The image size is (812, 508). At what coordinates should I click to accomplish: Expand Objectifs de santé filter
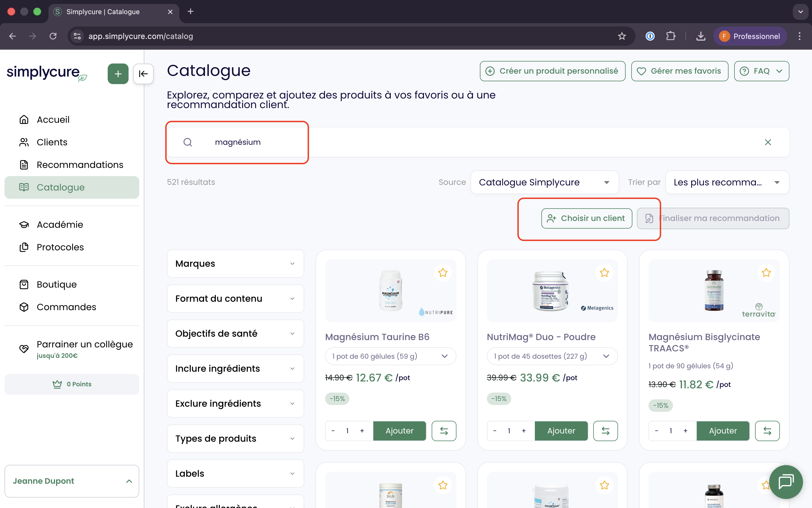click(x=235, y=333)
